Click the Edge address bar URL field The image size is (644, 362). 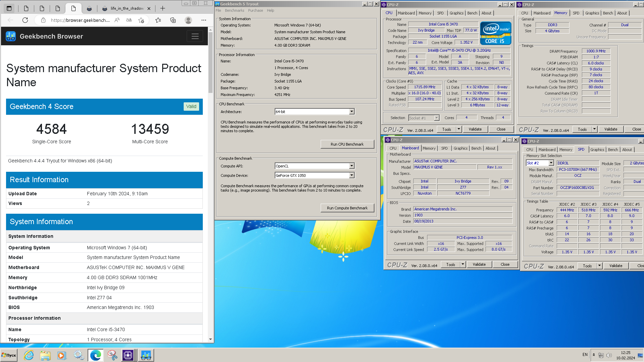pyautogui.click(x=80, y=20)
